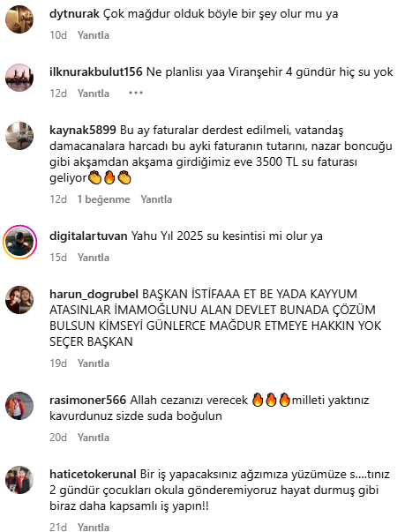Open digitalartuvan's story ring avatar
Viewport: 405px width, 532px height.
coord(19,242)
